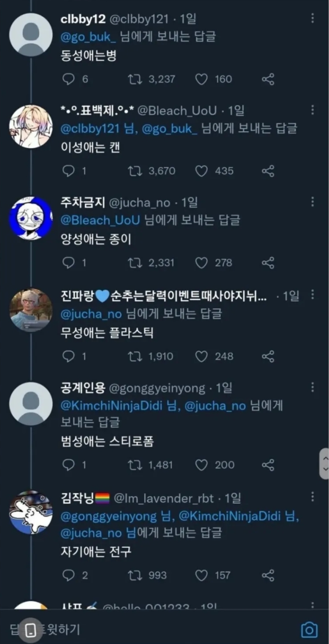329x644 pixels.
Task: Retweet the gonggyeinyong tweet
Action: (135, 465)
